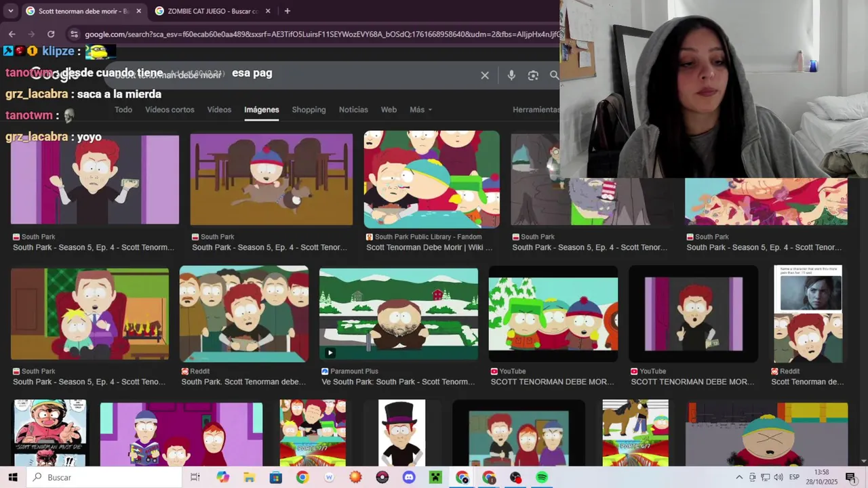Open 'South Park. Scott Tenorman debe...' Reddit link
The image size is (868, 488).
tap(244, 382)
